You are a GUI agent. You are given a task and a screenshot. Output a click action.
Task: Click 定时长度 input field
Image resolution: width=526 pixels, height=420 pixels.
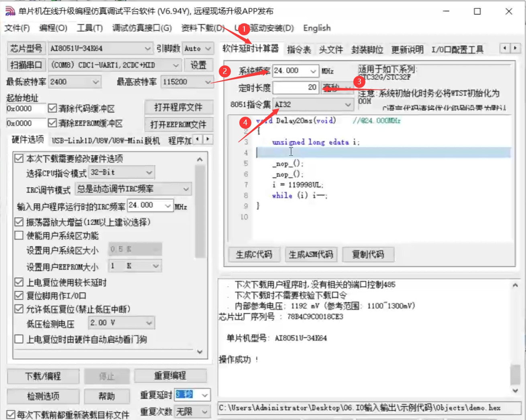pyautogui.click(x=296, y=87)
